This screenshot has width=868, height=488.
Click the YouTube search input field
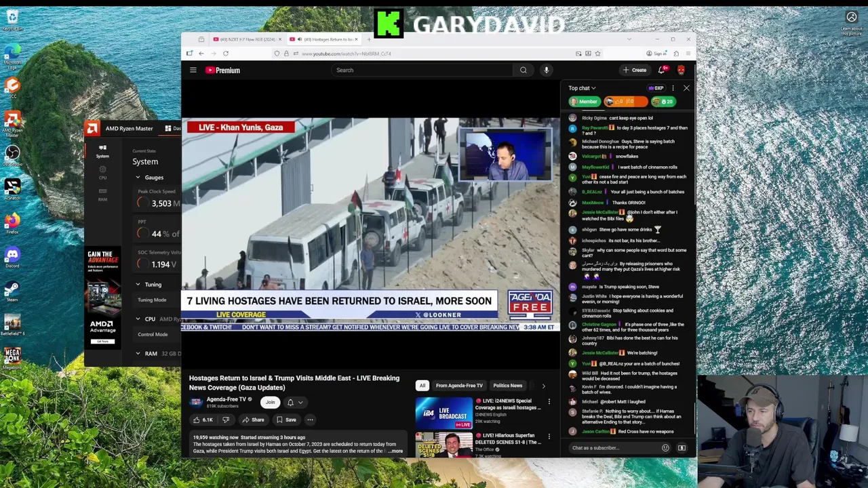click(x=422, y=70)
